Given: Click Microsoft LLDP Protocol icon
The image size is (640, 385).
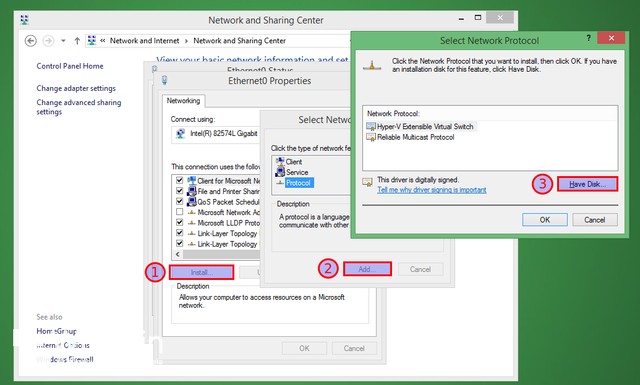Looking at the screenshot, I should [x=191, y=223].
